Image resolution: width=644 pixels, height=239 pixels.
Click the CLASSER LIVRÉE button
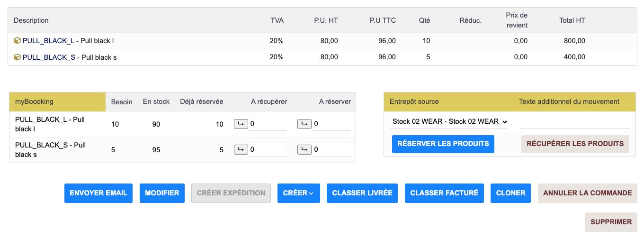(x=362, y=193)
